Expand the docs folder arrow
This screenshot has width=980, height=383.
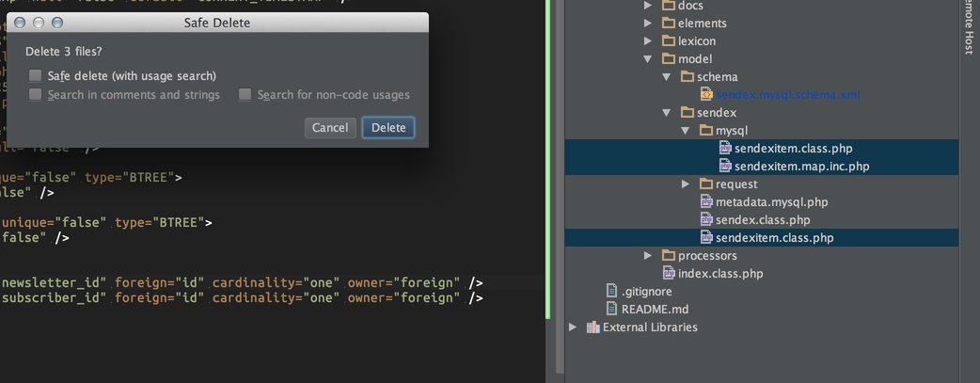pyautogui.click(x=648, y=6)
